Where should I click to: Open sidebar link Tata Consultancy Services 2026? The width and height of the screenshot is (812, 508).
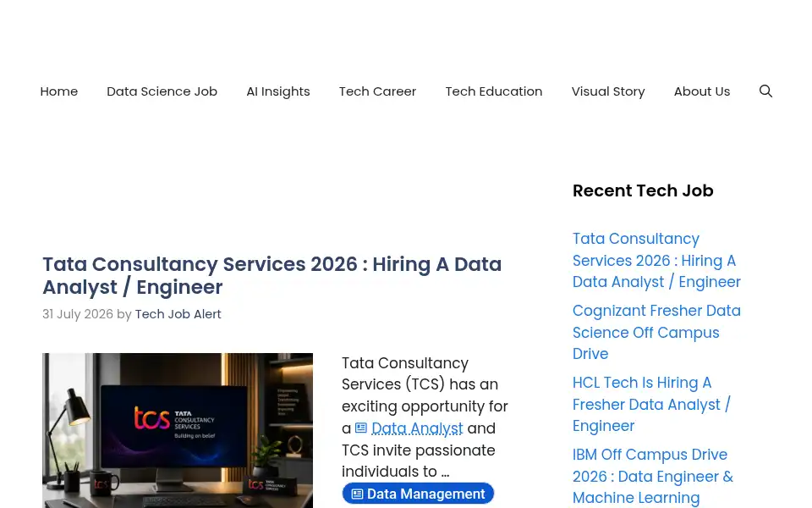point(656,260)
